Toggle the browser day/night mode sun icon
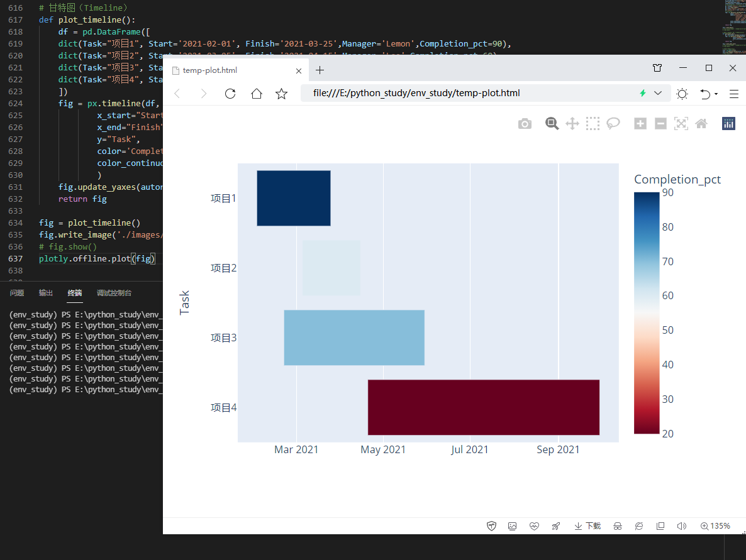Screen dimensions: 746x560 click(682, 93)
